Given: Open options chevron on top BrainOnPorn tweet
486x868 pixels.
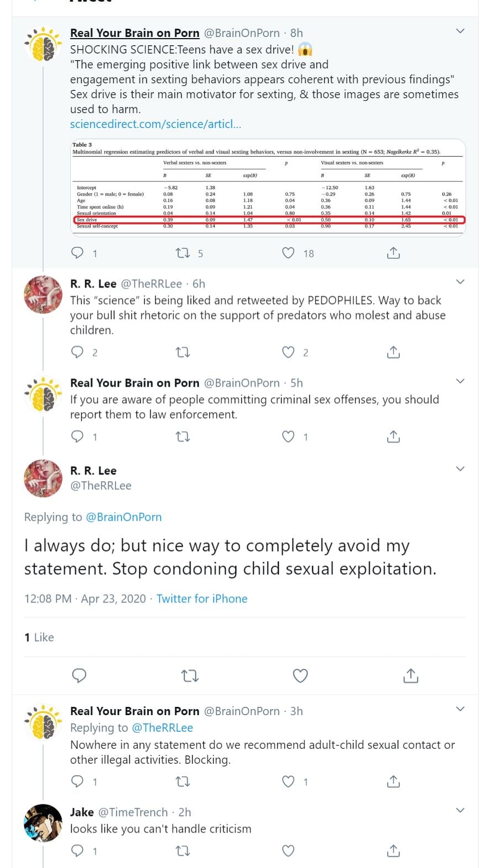Looking at the screenshot, I should click(460, 31).
